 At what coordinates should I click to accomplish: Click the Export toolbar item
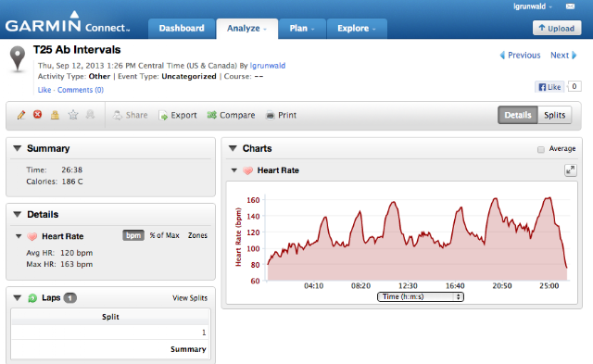(178, 115)
